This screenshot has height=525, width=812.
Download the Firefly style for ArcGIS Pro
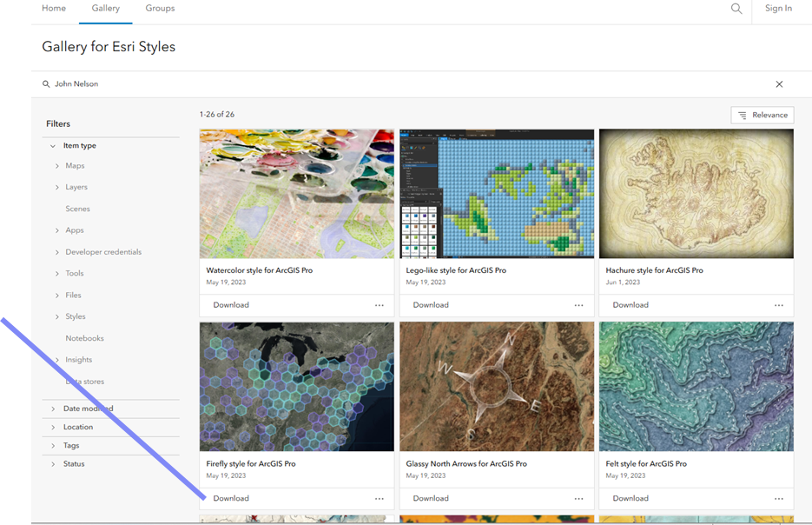(x=231, y=498)
